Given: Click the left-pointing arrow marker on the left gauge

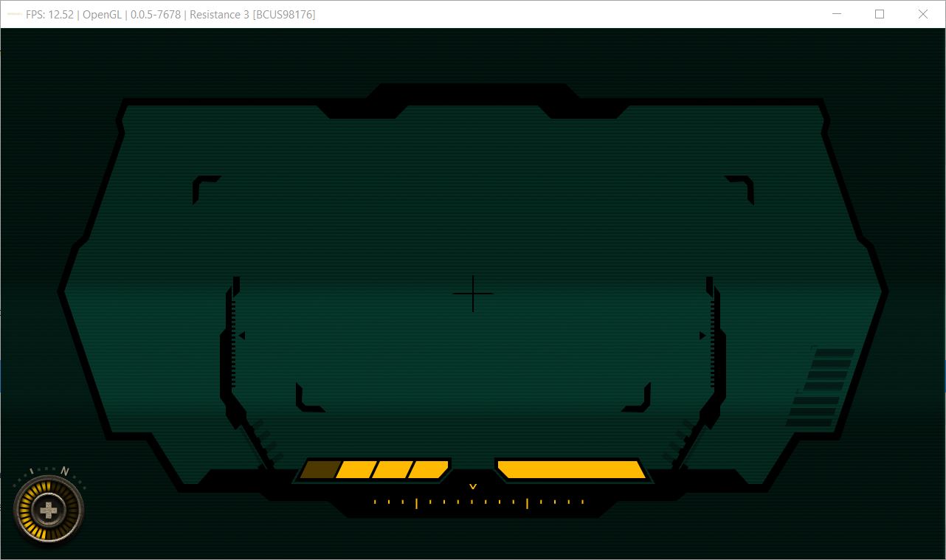Looking at the screenshot, I should tap(241, 336).
